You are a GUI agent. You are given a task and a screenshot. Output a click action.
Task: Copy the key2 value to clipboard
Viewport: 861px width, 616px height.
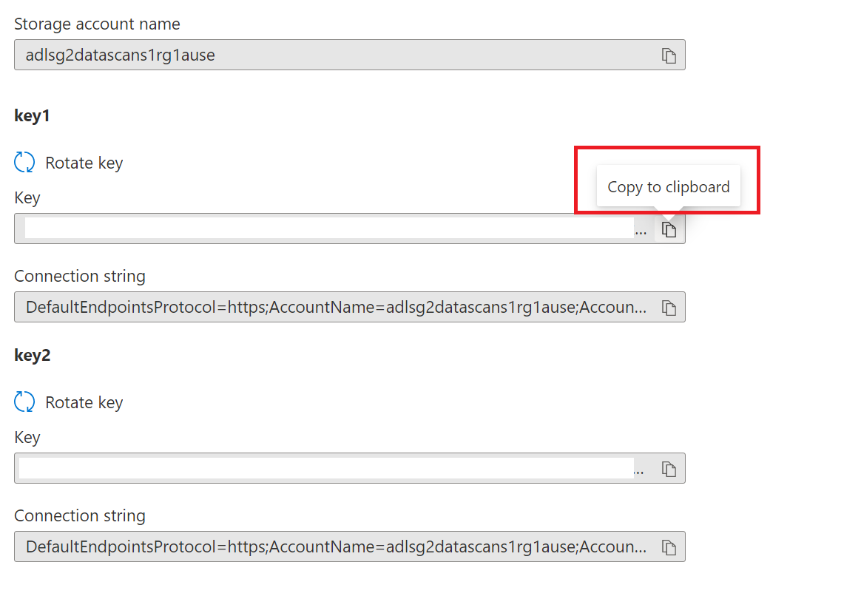click(x=669, y=468)
